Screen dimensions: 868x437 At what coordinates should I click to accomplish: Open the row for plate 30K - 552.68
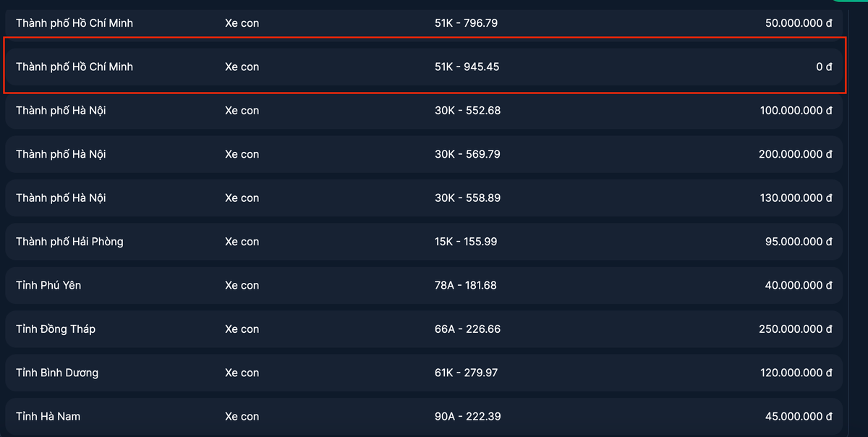coord(467,111)
